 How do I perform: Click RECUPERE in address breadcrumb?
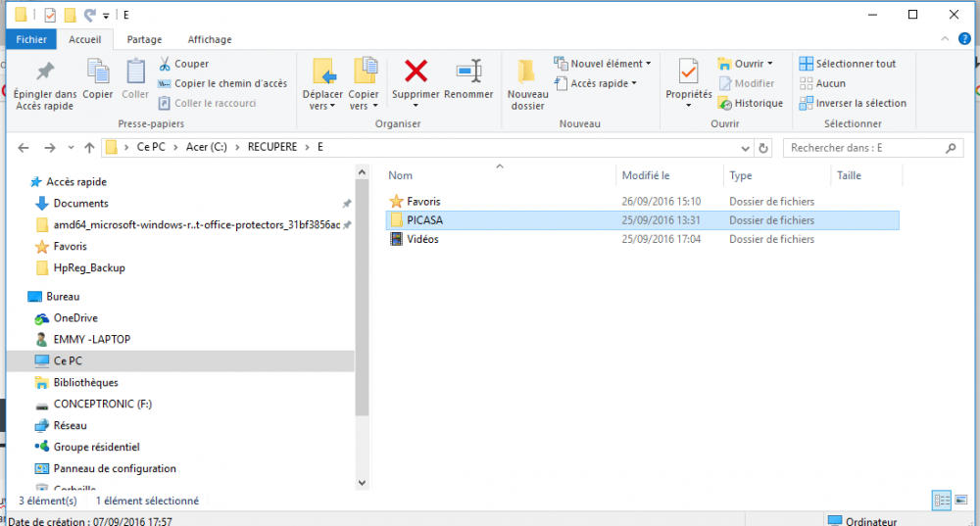[x=272, y=147]
